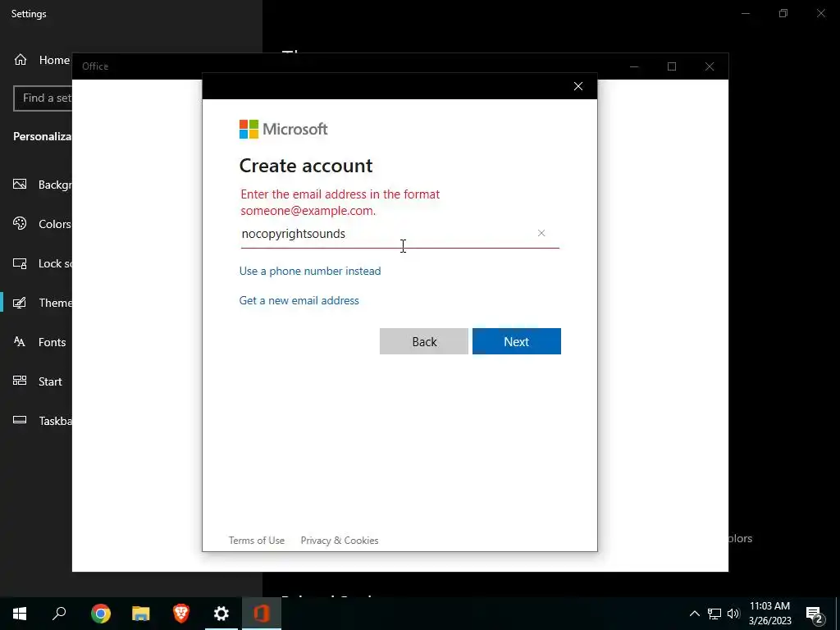Screen dimensions: 840x630
Task: Switch to Settings app in the taskbar
Action: coord(221,614)
